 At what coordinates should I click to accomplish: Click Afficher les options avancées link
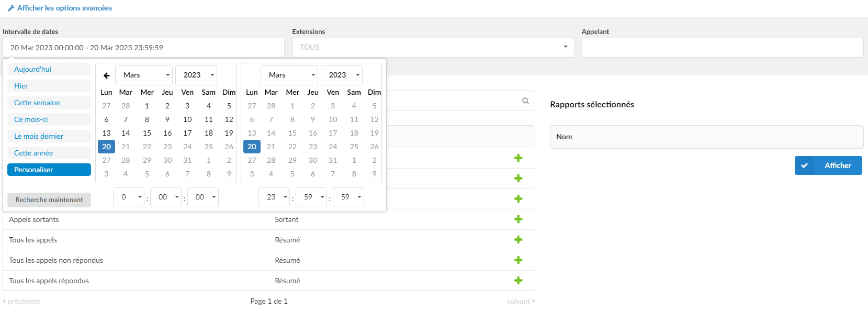pos(64,8)
